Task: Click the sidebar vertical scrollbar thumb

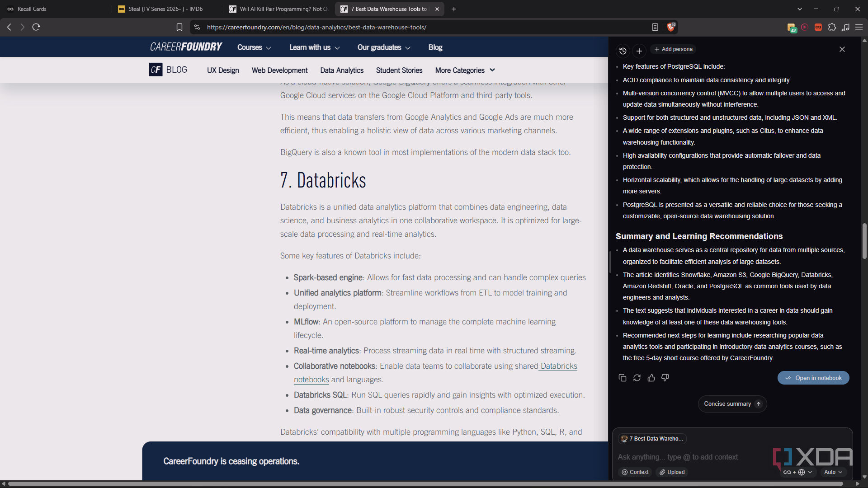Action: point(864,241)
